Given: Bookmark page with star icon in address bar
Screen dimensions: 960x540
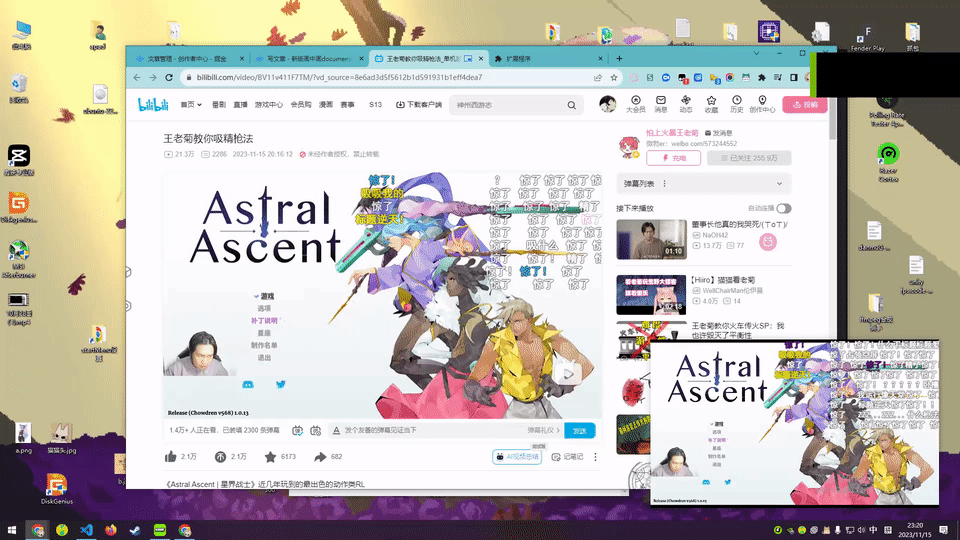Looking at the screenshot, I should point(613,78).
